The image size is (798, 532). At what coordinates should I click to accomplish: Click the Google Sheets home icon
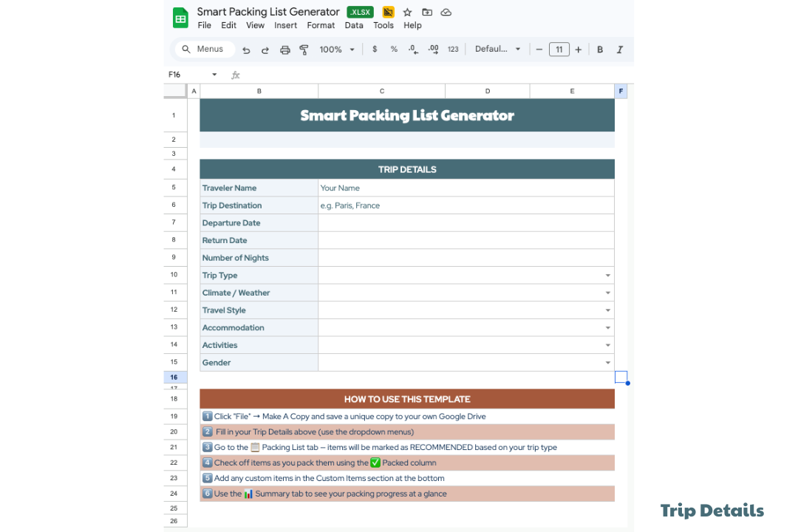180,18
